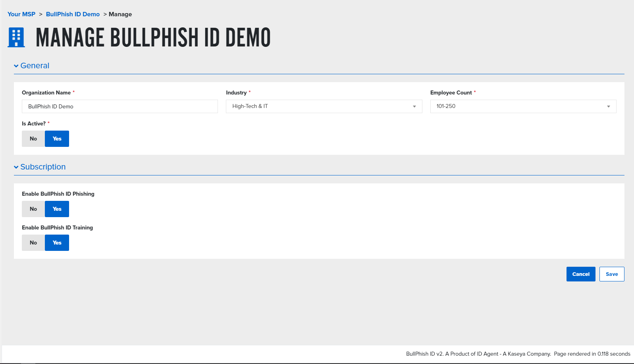This screenshot has width=634, height=364.
Task: Open the BullPhish ID Demo breadcrumb link
Action: [x=73, y=14]
